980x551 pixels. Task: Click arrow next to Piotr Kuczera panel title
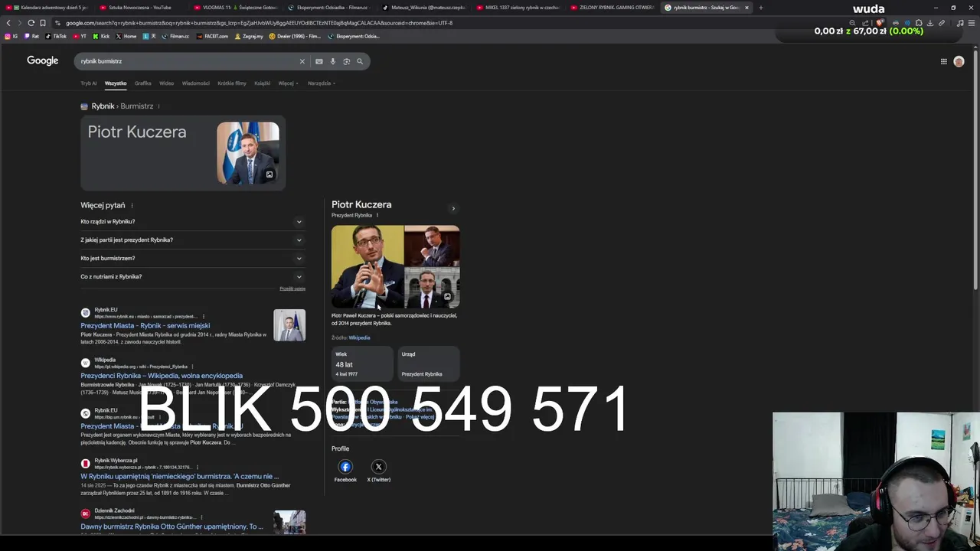(453, 208)
